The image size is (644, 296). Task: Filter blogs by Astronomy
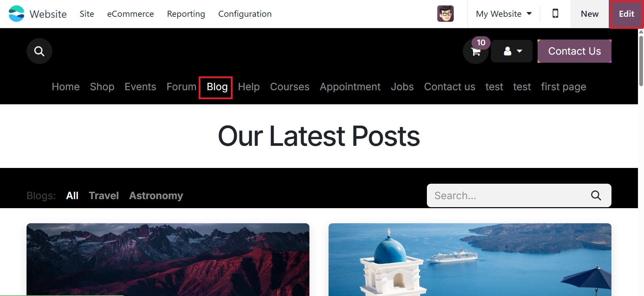tap(156, 195)
